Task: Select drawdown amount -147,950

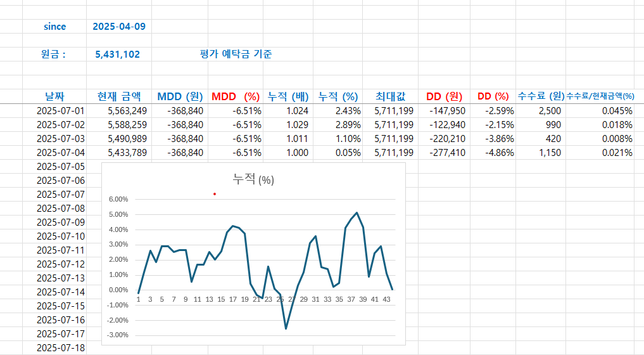Action: pyautogui.click(x=444, y=111)
